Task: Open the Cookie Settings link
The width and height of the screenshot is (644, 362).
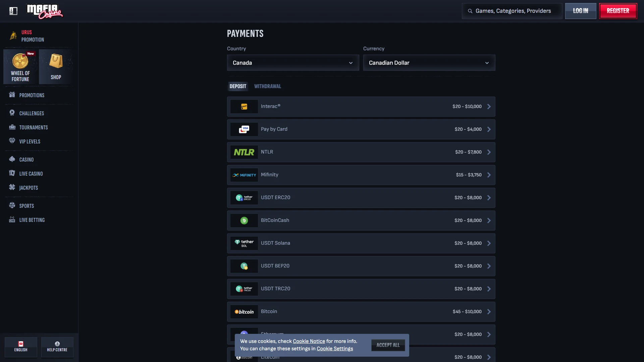Action: point(335,349)
